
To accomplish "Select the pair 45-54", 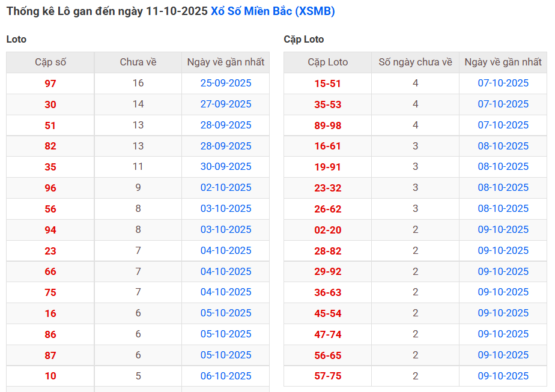I will click(x=328, y=313).
